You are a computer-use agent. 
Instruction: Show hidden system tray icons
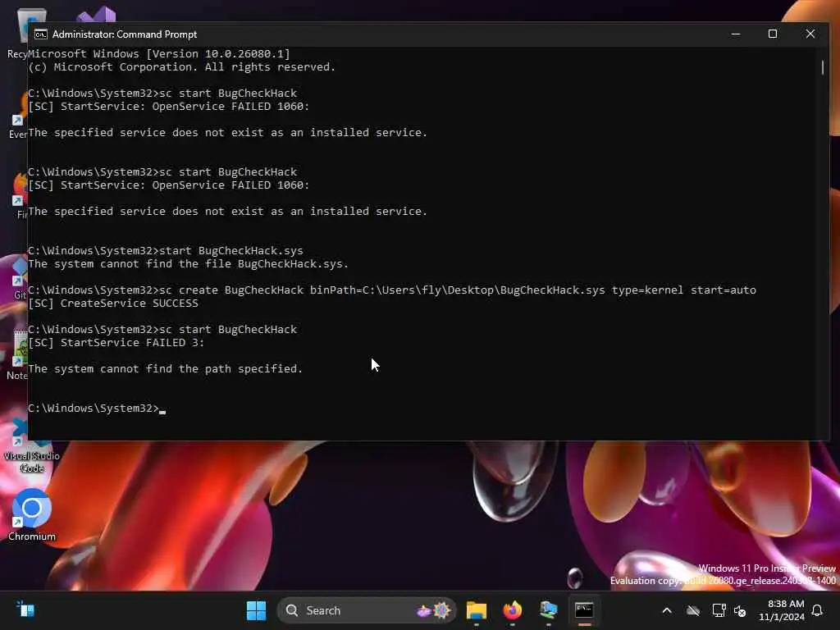[x=667, y=610]
